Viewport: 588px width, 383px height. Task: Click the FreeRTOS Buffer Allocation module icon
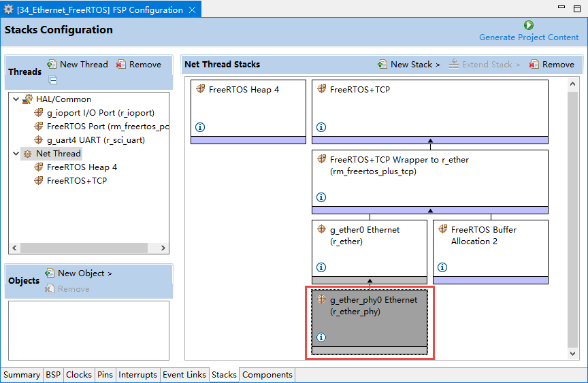click(x=443, y=229)
